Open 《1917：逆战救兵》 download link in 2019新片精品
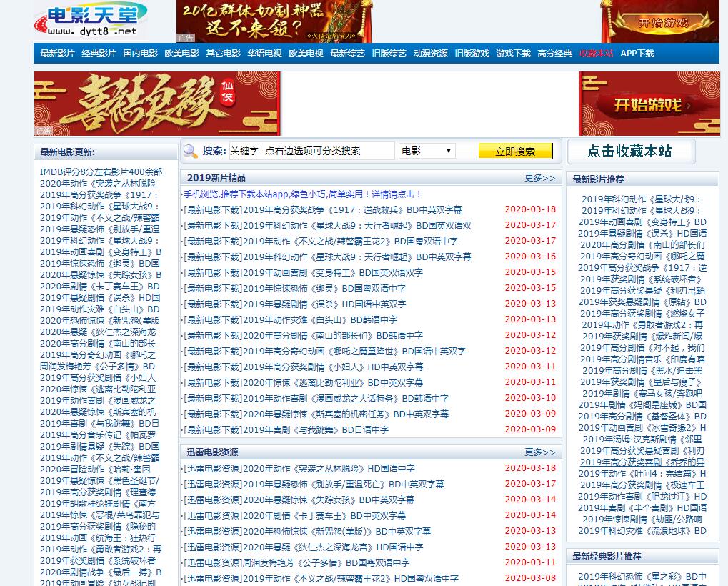 pyautogui.click(x=323, y=210)
